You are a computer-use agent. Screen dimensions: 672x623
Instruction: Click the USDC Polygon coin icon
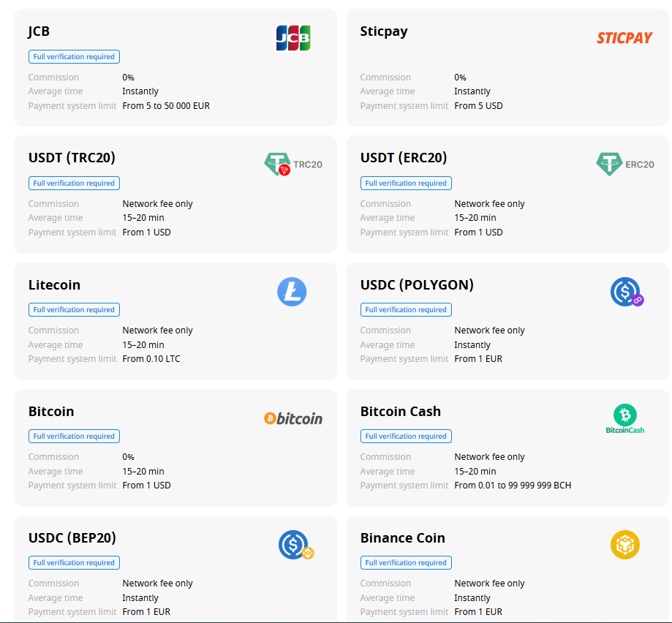point(627,292)
